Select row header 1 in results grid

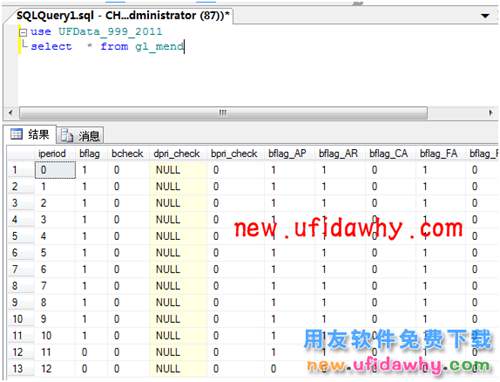21,170
